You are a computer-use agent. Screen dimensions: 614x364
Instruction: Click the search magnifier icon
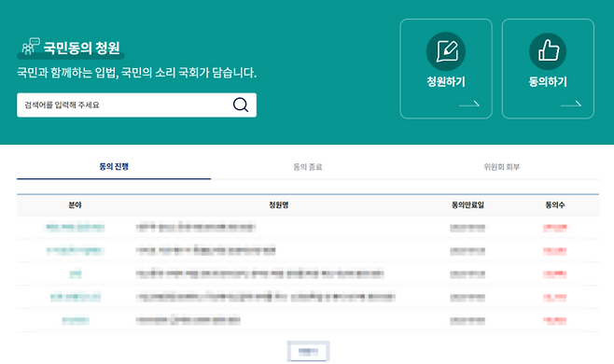coord(241,105)
